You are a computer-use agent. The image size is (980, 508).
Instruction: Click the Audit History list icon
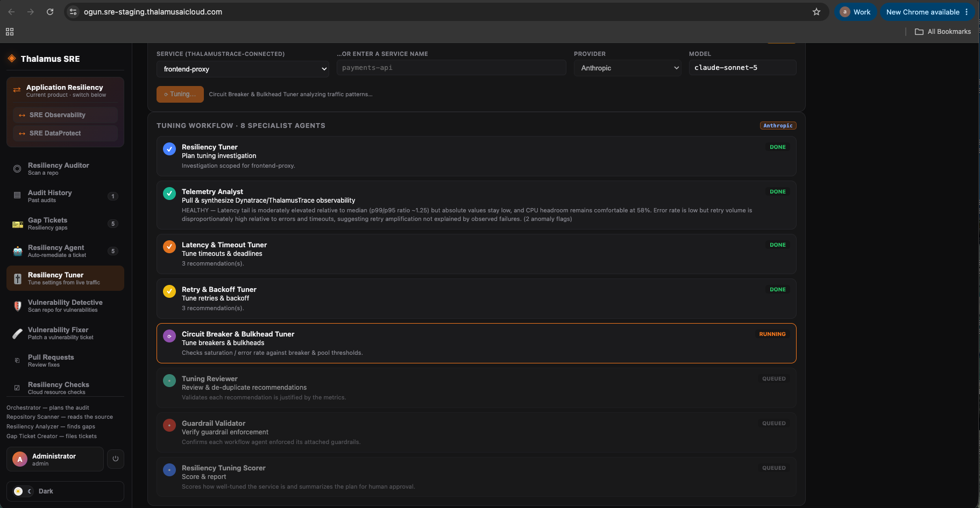(x=17, y=195)
